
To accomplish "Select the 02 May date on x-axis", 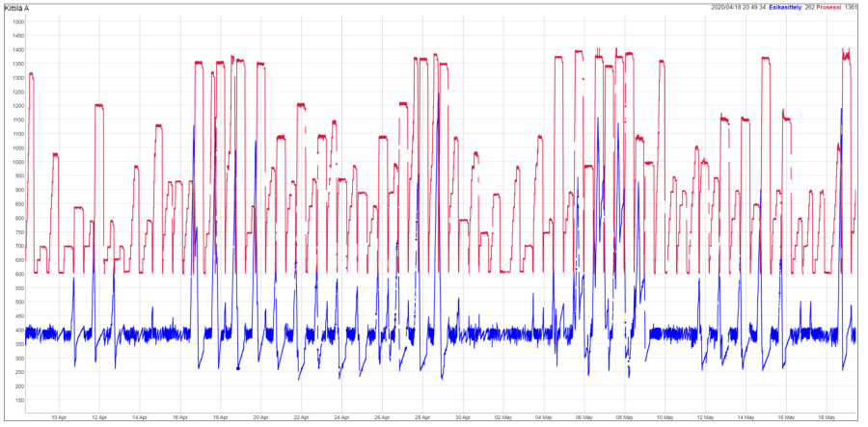I will point(502,417).
